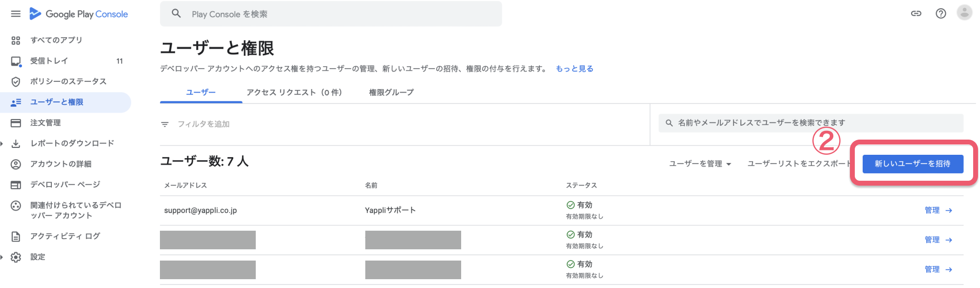Screen dimensions: 980x288
Task: Expand the 設定 sidebar section
Action: (2, 257)
